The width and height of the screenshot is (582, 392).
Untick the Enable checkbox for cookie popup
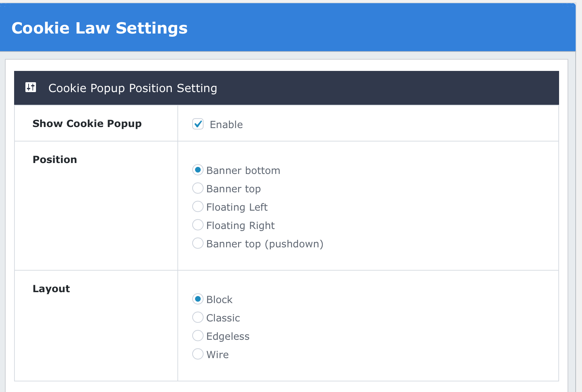coord(198,124)
